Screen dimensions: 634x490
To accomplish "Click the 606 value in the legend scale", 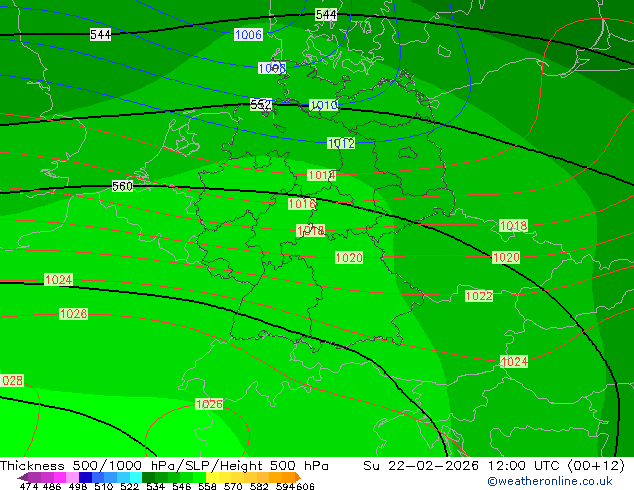I will (305, 486).
